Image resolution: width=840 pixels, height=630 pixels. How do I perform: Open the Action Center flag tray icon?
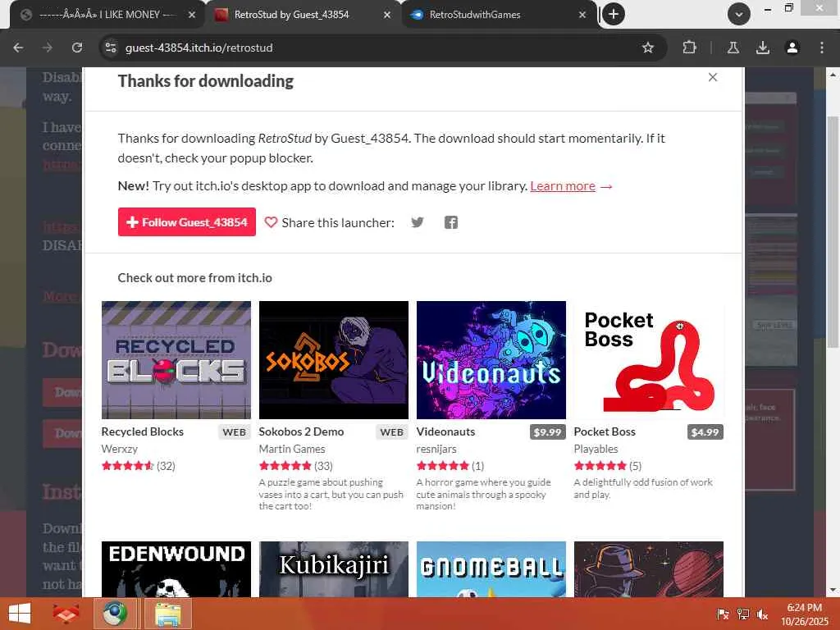coord(723,614)
